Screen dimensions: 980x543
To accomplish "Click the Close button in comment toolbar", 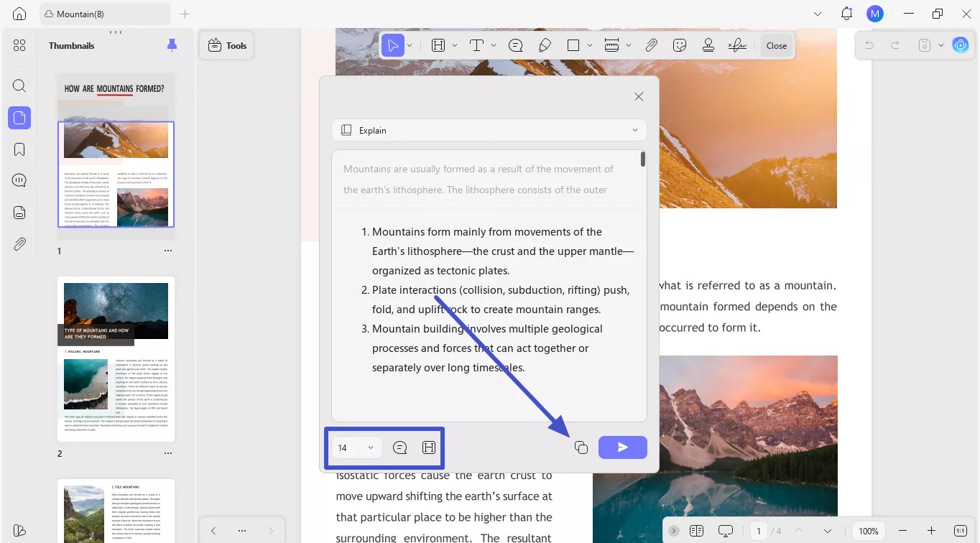I will coord(777,45).
